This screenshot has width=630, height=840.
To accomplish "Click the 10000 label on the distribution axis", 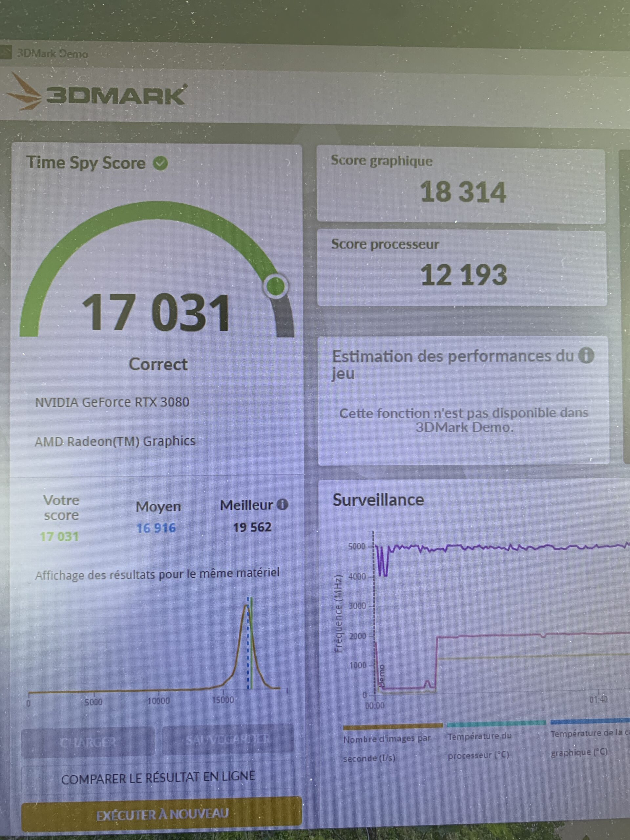I will click(158, 701).
